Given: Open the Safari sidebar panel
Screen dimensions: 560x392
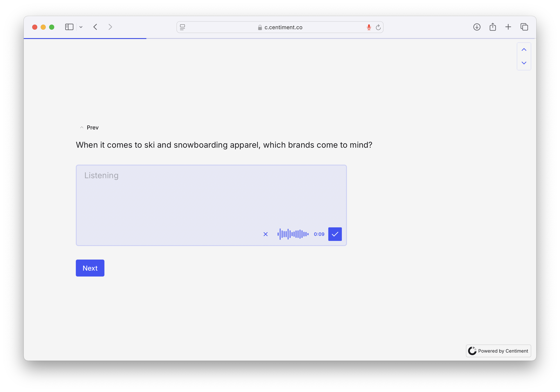Looking at the screenshot, I should 69,27.
